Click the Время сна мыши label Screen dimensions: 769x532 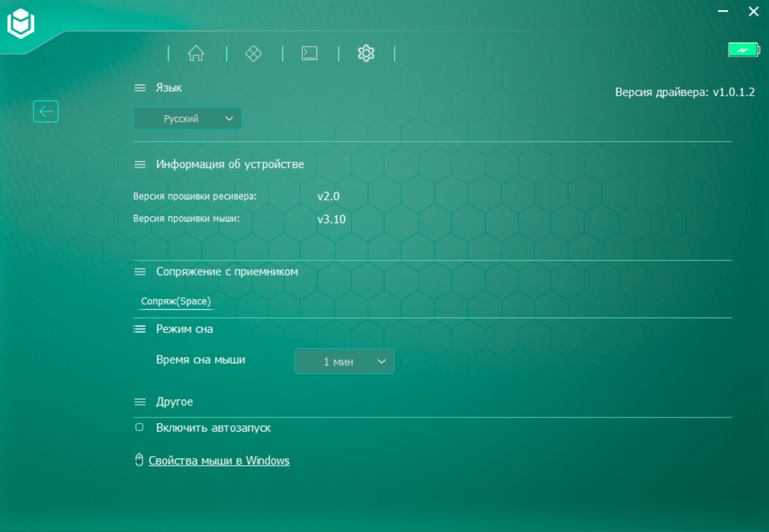[x=201, y=360]
